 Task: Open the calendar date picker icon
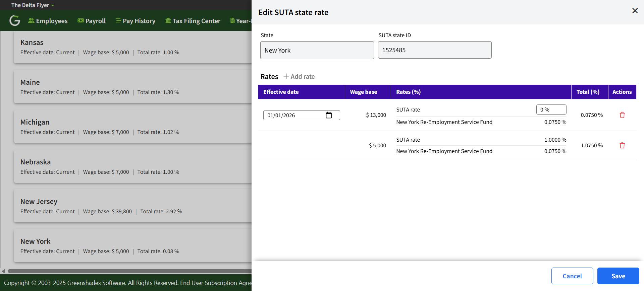pos(329,115)
